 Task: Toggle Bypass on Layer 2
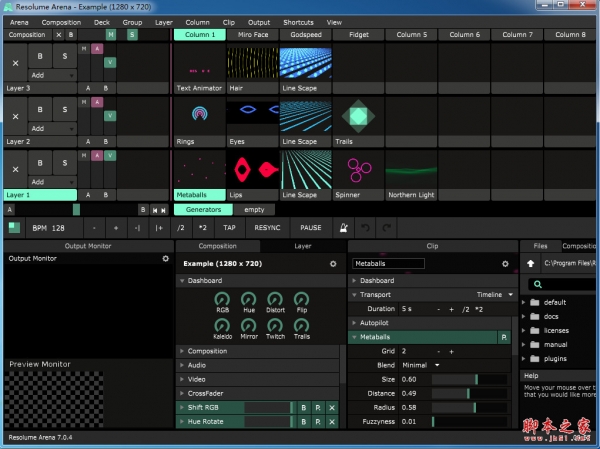click(40, 108)
